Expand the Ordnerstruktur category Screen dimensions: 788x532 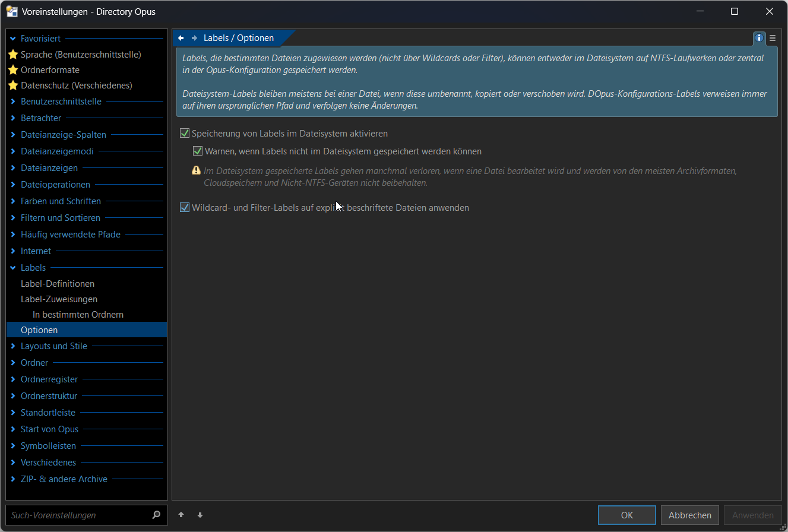(13, 396)
